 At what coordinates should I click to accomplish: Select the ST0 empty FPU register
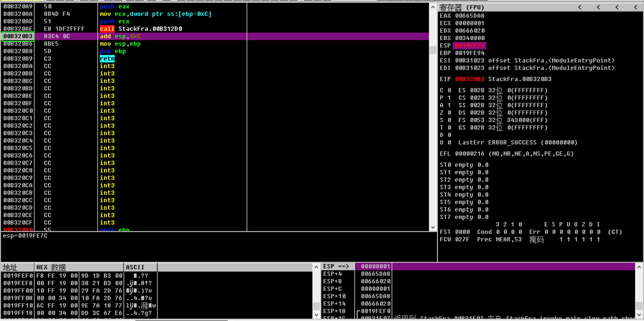[x=464, y=165]
